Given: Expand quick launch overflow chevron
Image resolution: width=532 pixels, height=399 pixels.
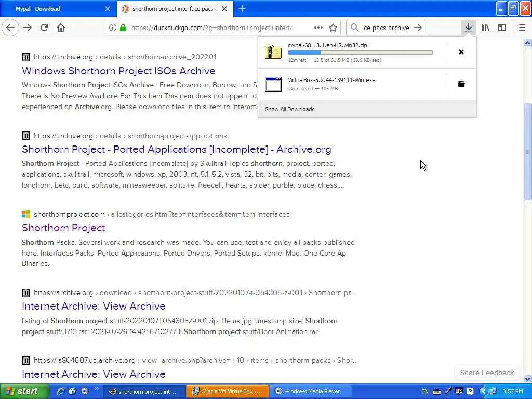Looking at the screenshot, I should pos(97,389).
